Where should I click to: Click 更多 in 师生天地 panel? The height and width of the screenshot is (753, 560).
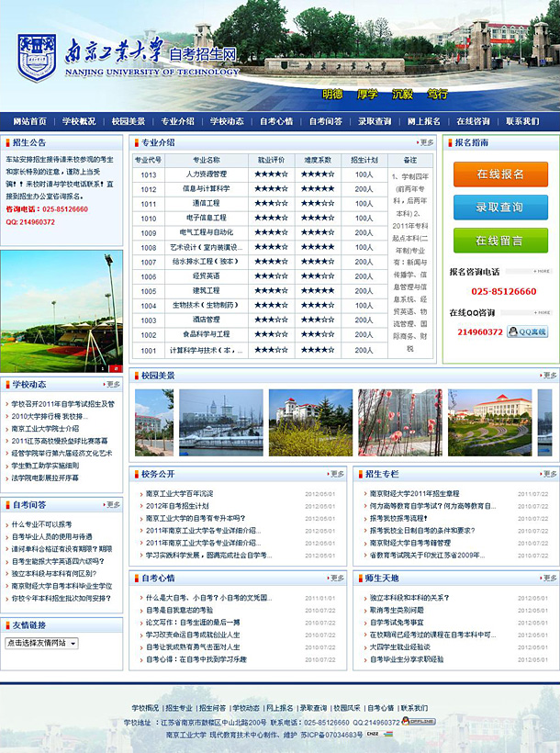[x=548, y=579]
